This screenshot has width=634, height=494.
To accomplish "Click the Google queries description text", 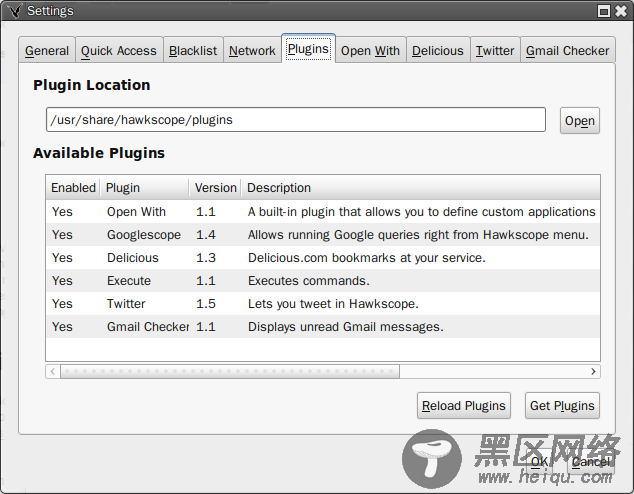I will (x=418, y=235).
